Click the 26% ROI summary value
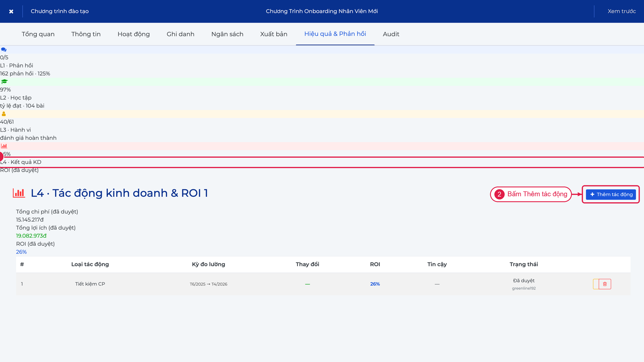This screenshot has height=362, width=644. click(x=21, y=252)
